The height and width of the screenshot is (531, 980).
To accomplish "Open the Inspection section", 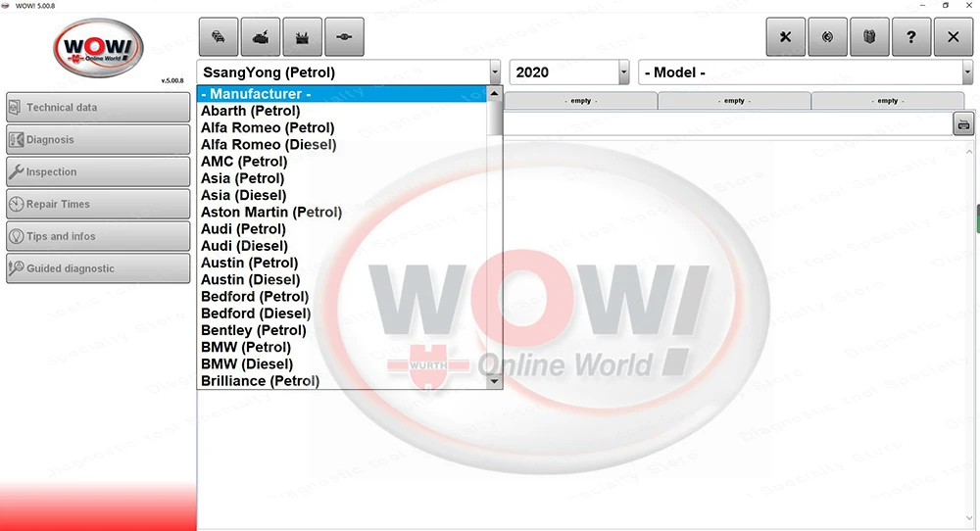I will pyautogui.click(x=98, y=171).
